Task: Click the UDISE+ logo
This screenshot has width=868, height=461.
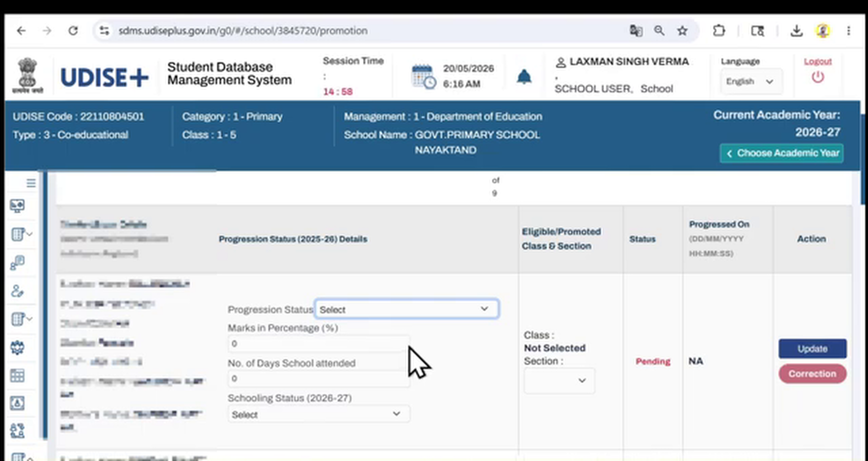Action: click(104, 77)
